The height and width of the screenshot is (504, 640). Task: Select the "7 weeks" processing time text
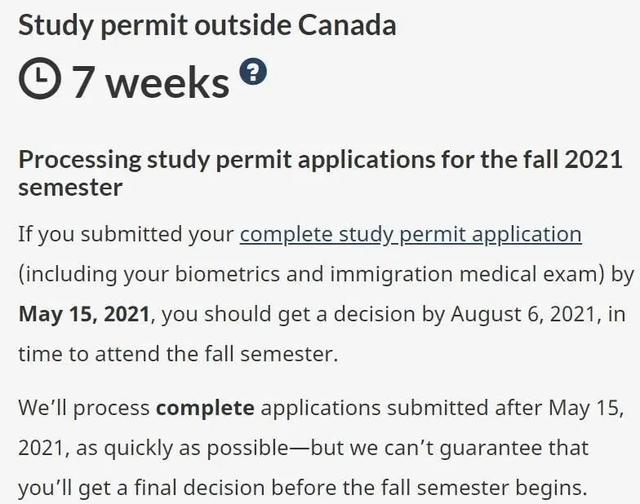pos(150,81)
